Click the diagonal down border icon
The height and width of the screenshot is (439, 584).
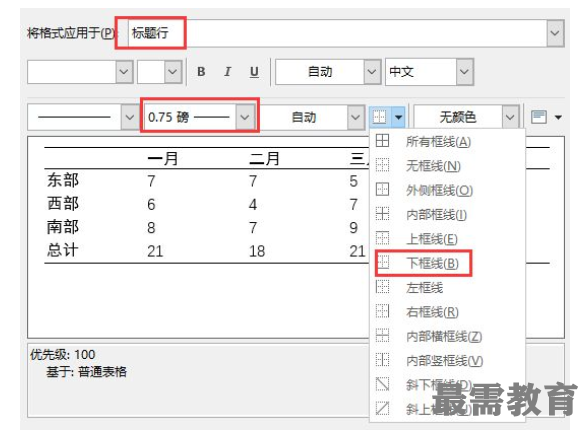[x=382, y=384]
